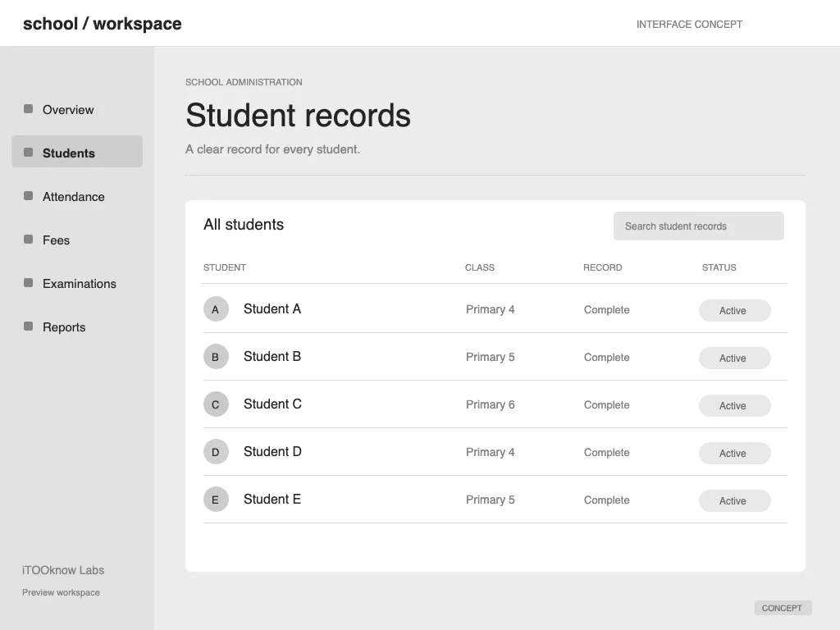Open the Student C name

click(x=272, y=404)
